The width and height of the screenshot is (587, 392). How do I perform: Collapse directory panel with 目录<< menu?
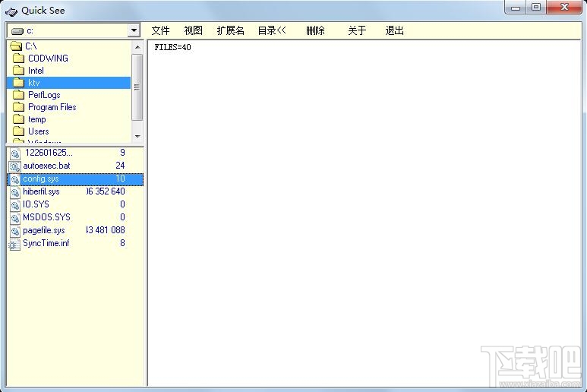coord(272,30)
